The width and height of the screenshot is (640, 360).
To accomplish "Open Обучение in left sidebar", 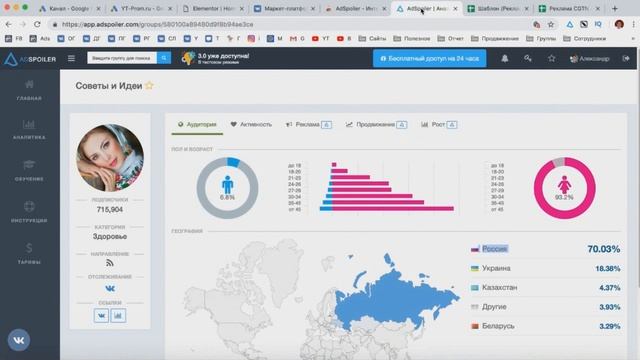I will tap(29, 171).
